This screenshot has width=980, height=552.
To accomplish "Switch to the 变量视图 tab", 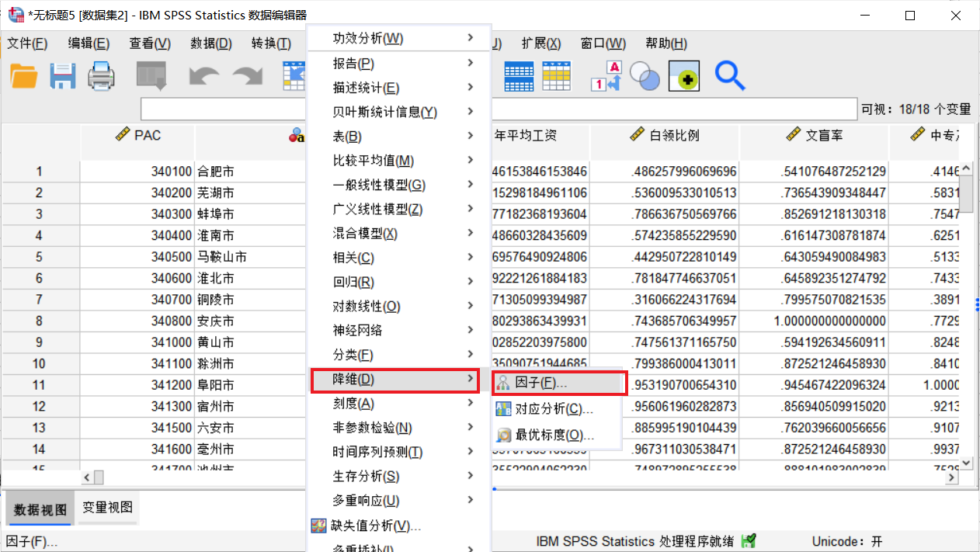I will (108, 507).
